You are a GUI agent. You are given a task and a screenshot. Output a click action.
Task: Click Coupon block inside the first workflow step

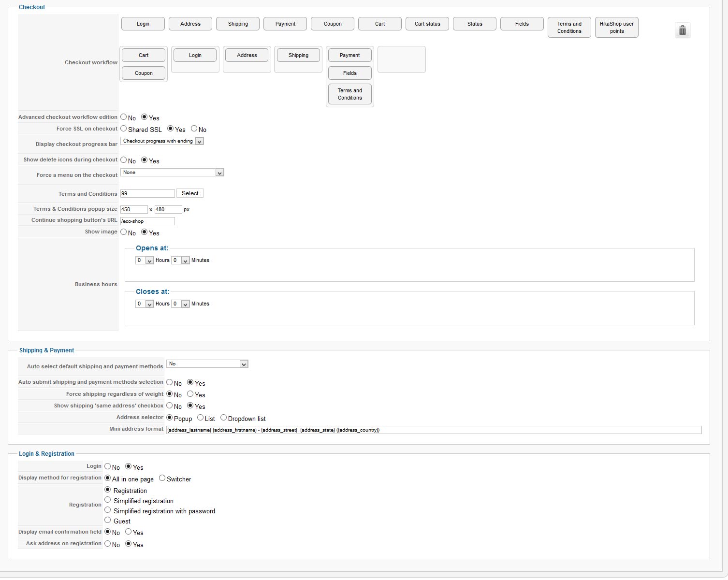click(x=144, y=73)
